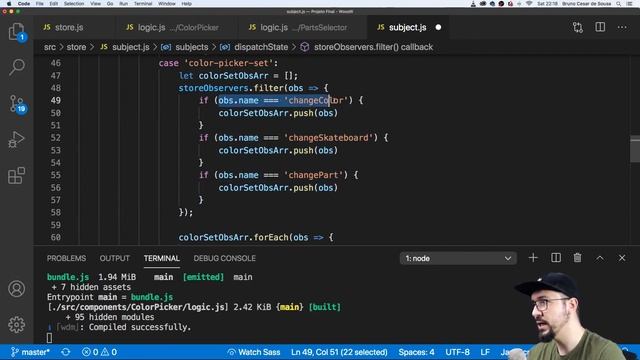640x360 pixels.
Task: Open the Accounts menu icon
Action: (16, 289)
